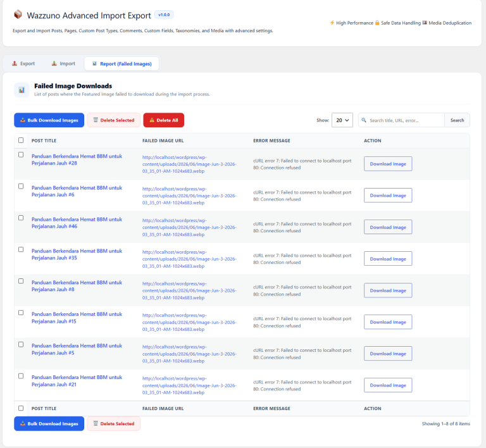Image resolution: width=486 pixels, height=448 pixels.
Task: Click trash icon on top Delete Selected
Action: [x=96, y=120]
